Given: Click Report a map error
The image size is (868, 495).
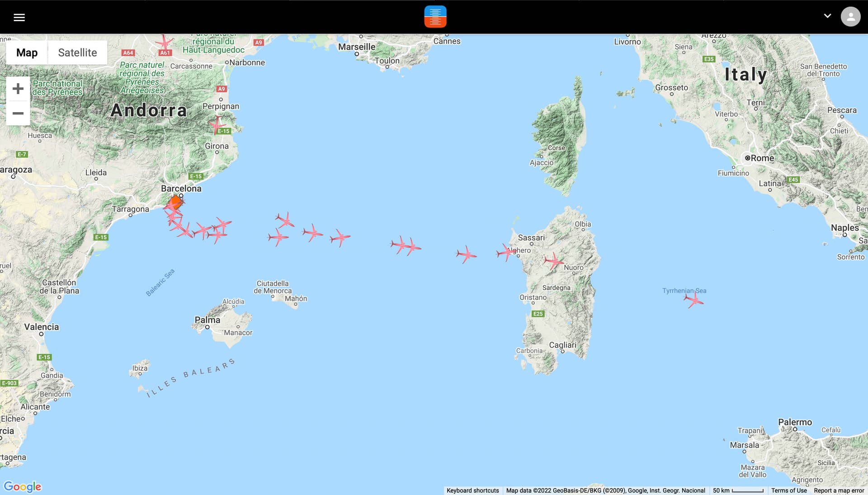Looking at the screenshot, I should point(839,490).
